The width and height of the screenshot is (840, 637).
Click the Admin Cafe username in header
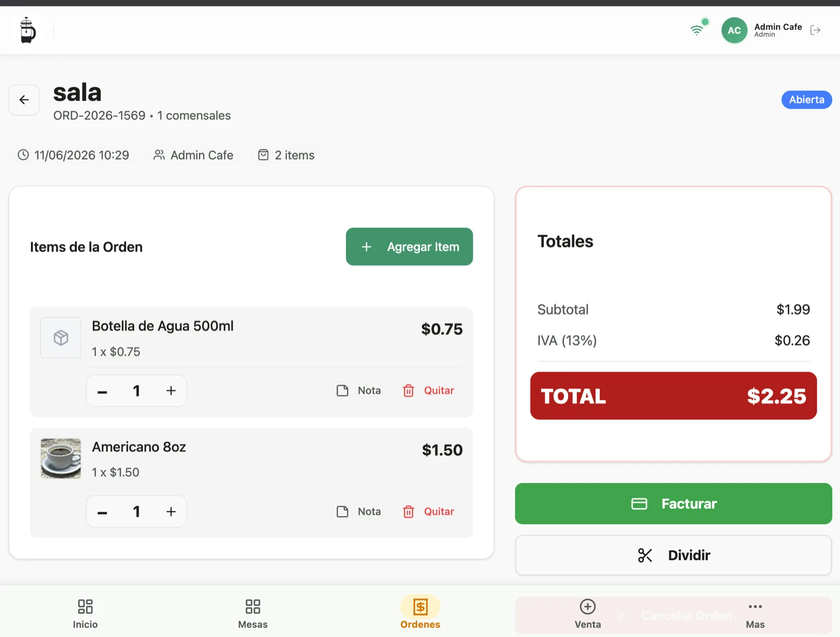pos(778,27)
